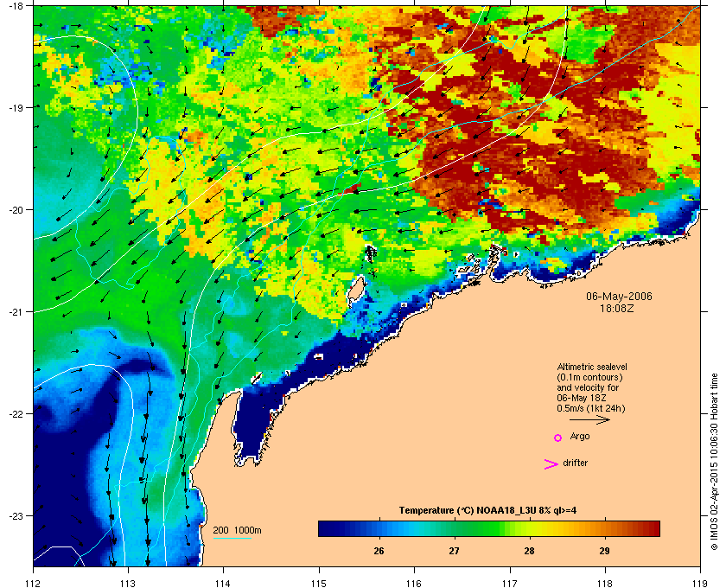Click the IMOS copyright timestamp text
726x588 pixels.
pos(715,462)
